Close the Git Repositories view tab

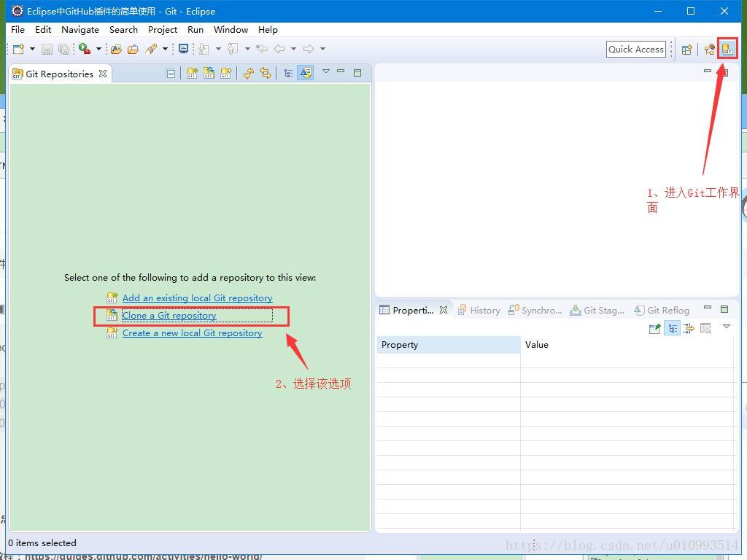[x=103, y=74]
